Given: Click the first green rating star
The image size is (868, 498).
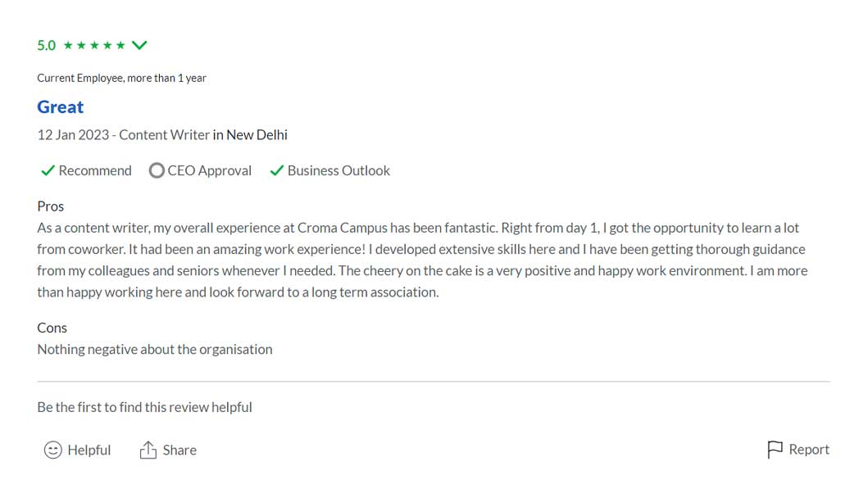Looking at the screenshot, I should [69, 45].
